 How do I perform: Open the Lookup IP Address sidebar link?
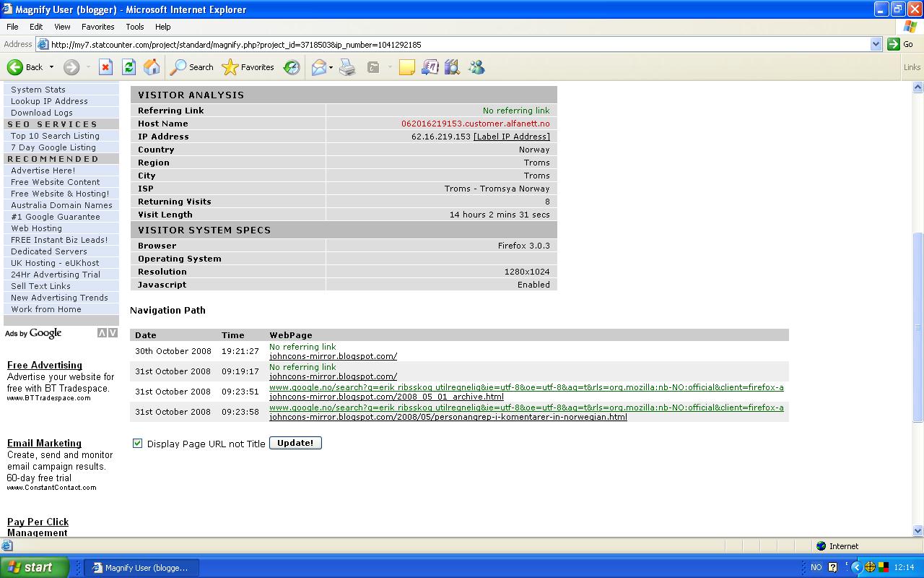[49, 101]
